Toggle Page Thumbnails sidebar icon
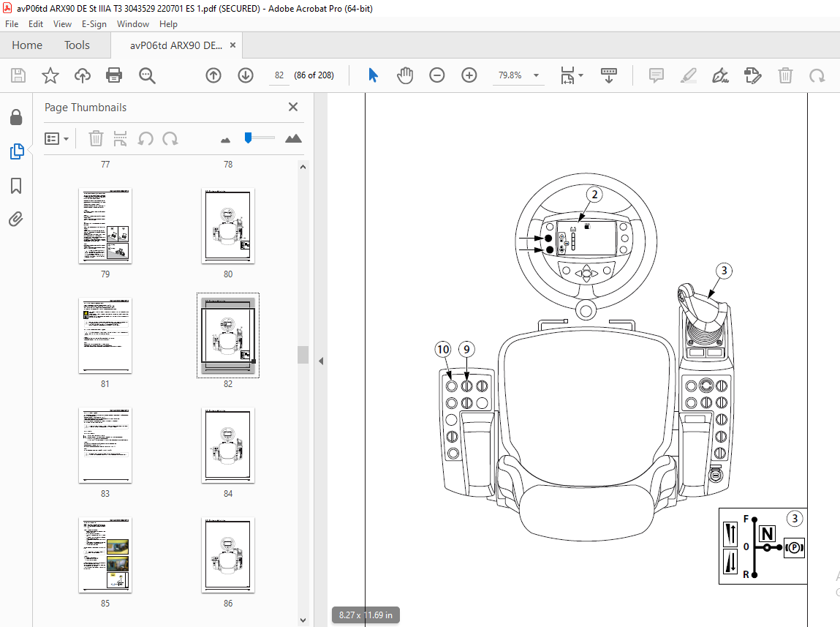The width and height of the screenshot is (840, 627). click(x=17, y=151)
